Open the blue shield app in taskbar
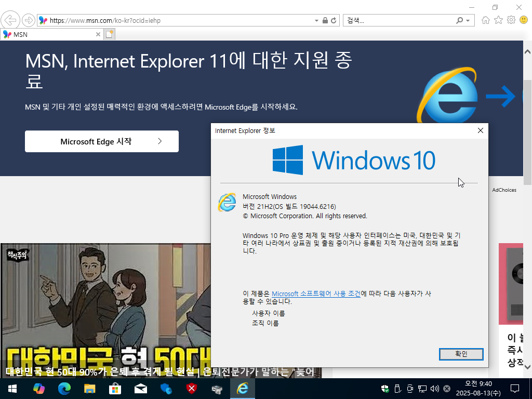The image size is (532, 399). click(166, 389)
